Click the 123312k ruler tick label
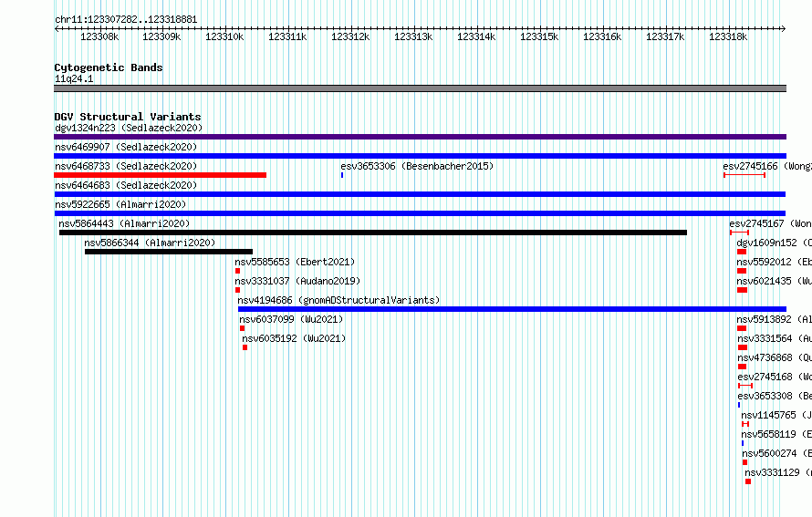 (x=350, y=36)
